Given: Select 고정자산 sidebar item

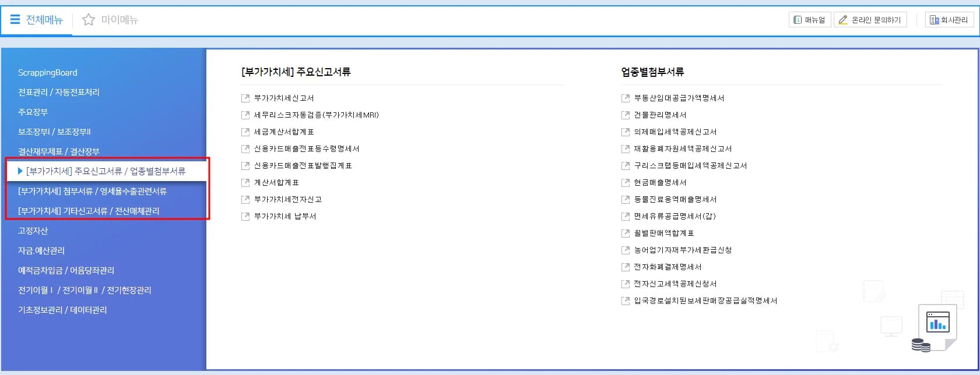Looking at the screenshot, I should [x=33, y=231].
